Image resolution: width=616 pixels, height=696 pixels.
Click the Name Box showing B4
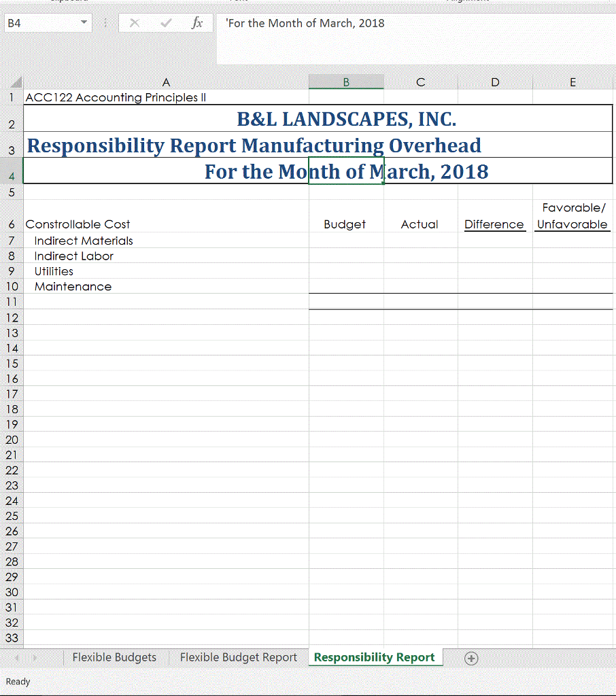(x=48, y=23)
